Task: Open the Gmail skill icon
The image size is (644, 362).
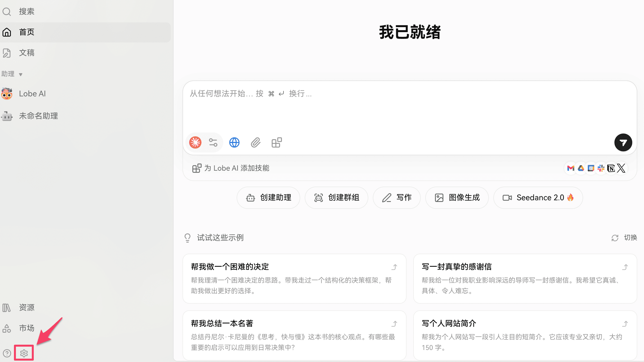Action: coord(571,168)
